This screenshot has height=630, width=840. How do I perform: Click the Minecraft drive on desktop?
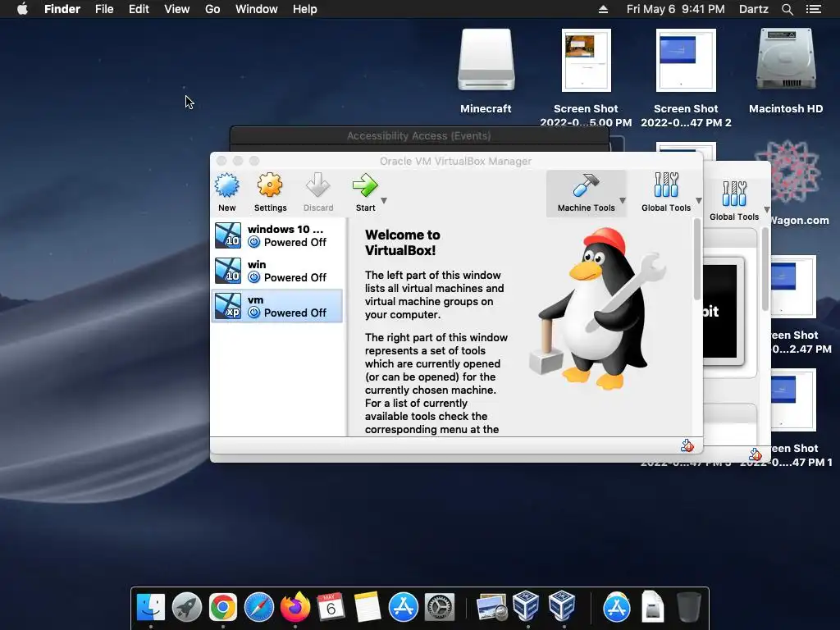(x=486, y=71)
